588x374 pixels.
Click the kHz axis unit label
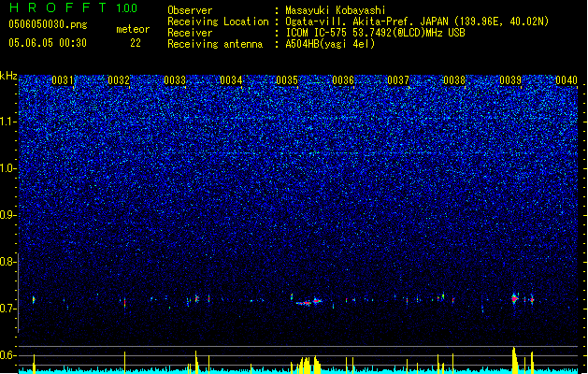click(8, 76)
